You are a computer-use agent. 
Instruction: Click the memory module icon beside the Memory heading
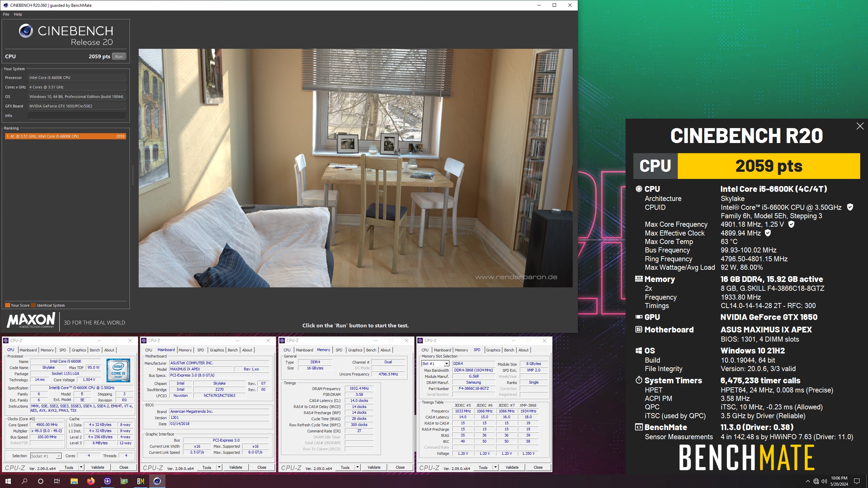(x=639, y=279)
